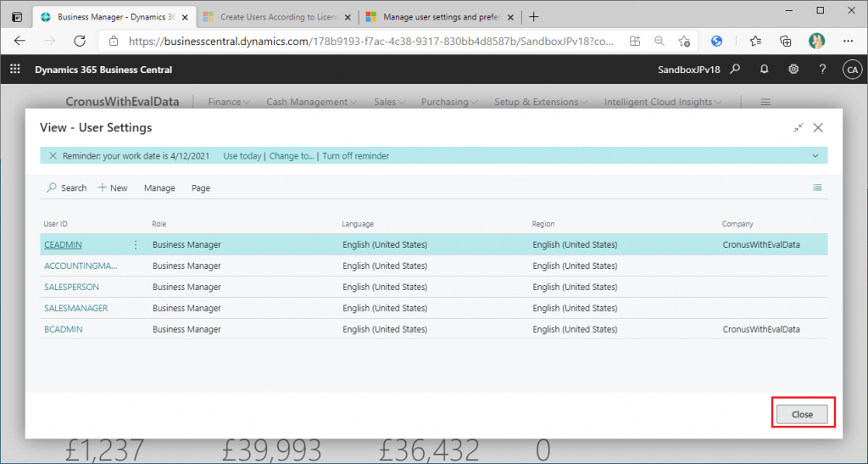This screenshot has width=868, height=464.
Task: Open the browser profile avatar
Action: 816,41
